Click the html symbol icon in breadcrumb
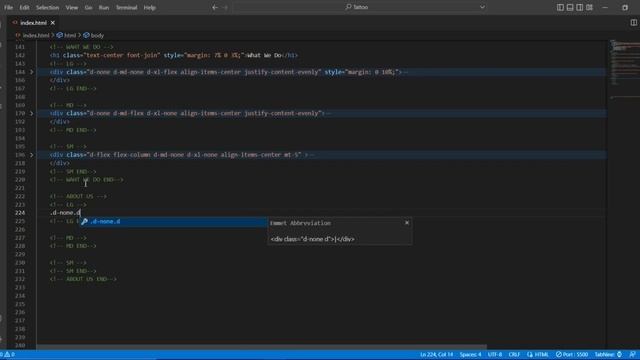 pos(60,36)
